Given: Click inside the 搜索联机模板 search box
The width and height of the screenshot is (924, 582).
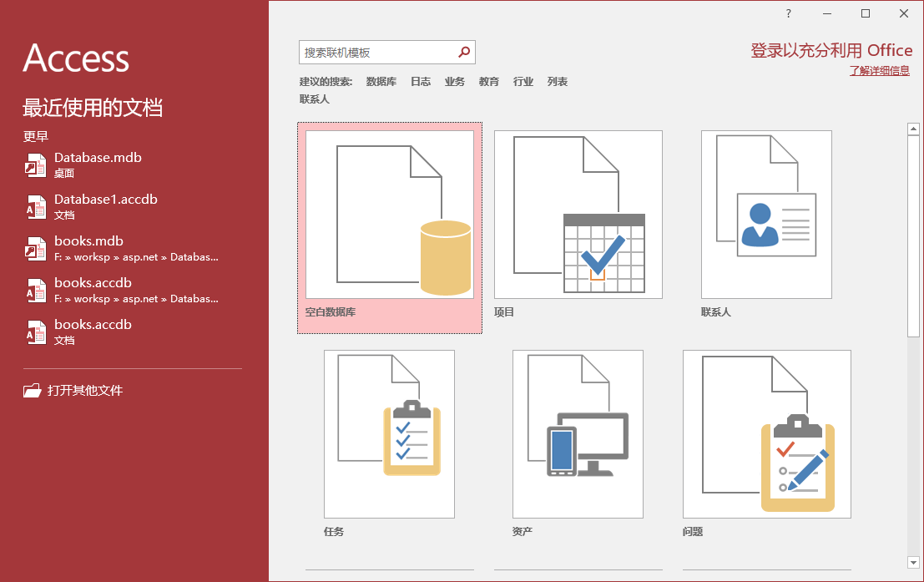Looking at the screenshot, I should coord(376,52).
